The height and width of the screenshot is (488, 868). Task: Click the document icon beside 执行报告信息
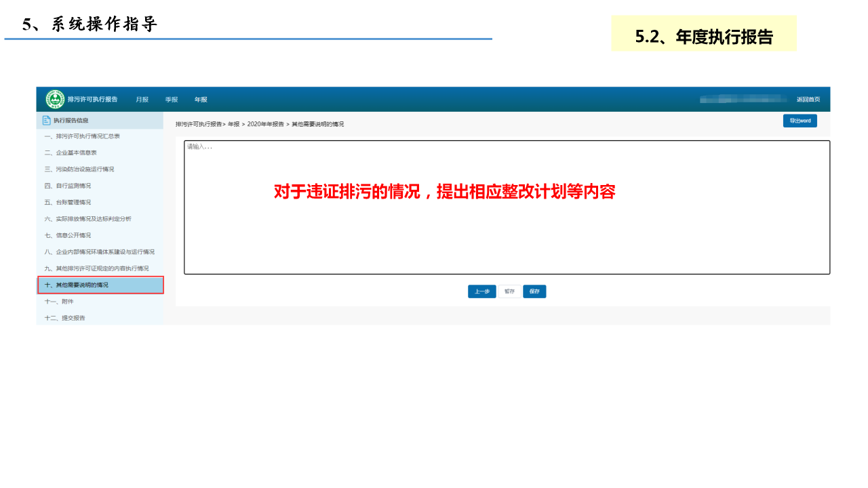47,121
